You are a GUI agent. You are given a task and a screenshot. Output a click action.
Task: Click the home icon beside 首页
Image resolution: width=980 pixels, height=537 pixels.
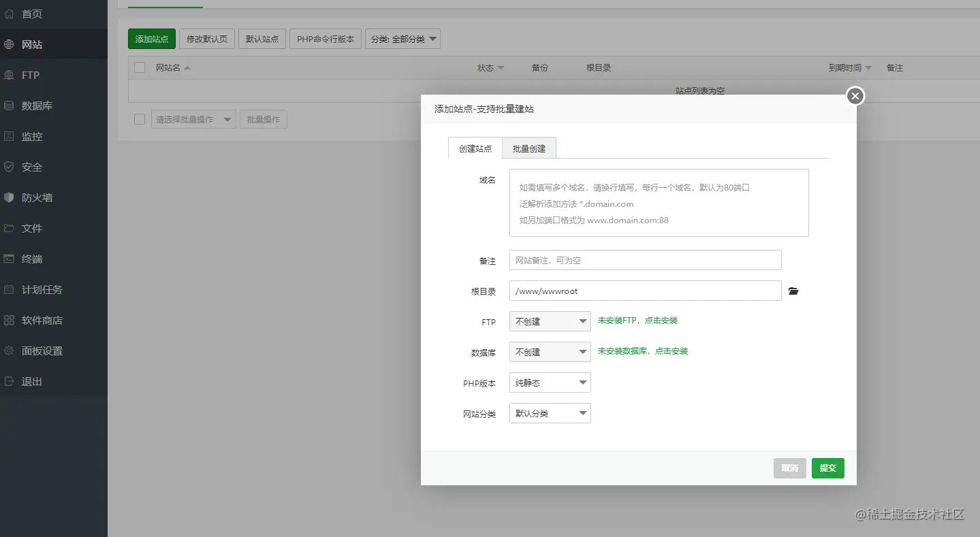pyautogui.click(x=9, y=14)
